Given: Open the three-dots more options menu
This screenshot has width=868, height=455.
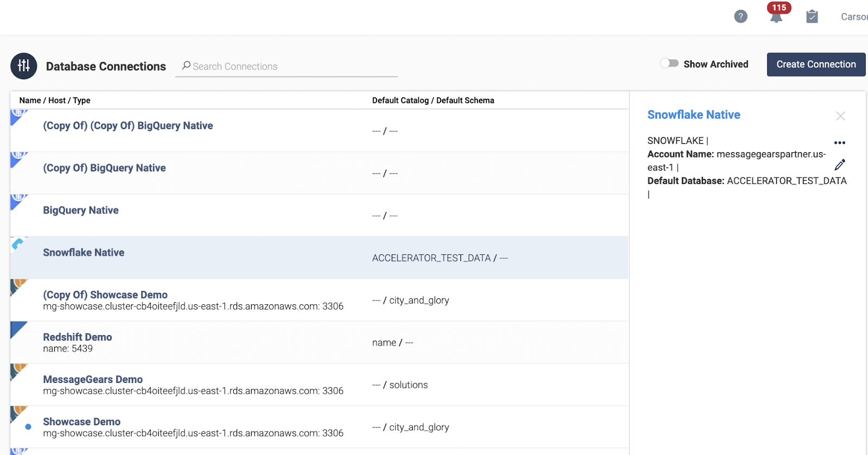Looking at the screenshot, I should (840, 143).
